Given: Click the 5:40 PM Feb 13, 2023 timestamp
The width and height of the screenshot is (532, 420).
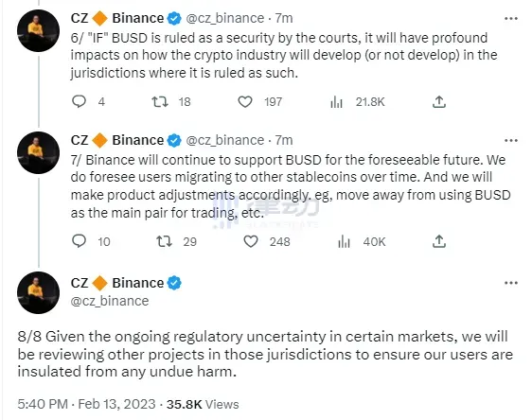Looking at the screenshot, I should 86,404.
